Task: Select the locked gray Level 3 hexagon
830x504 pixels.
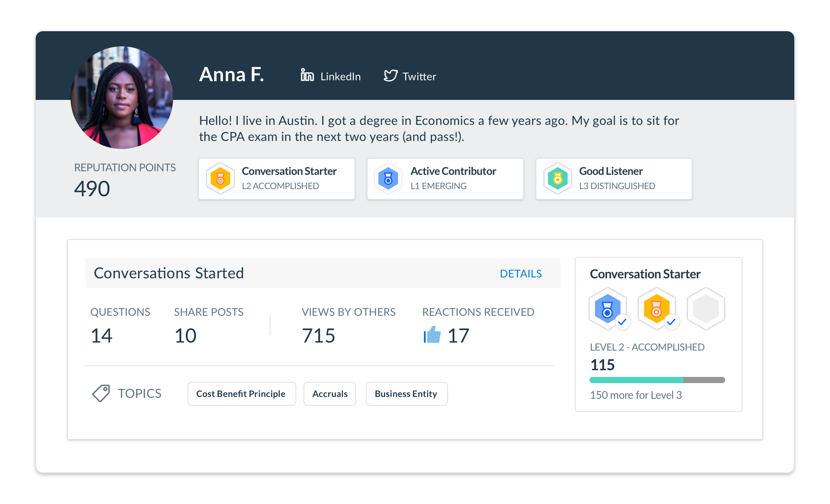Action: pyautogui.click(x=705, y=308)
